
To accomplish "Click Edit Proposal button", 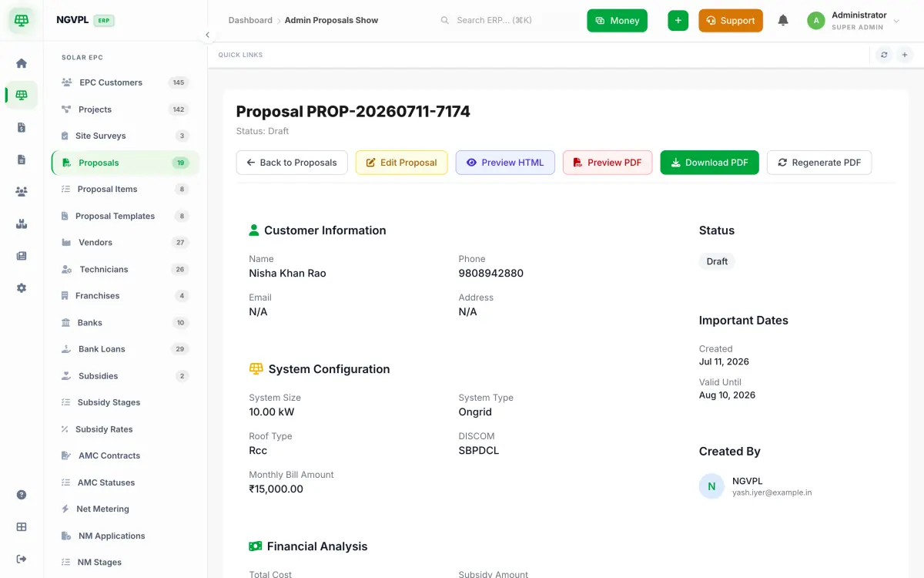I will tap(401, 163).
